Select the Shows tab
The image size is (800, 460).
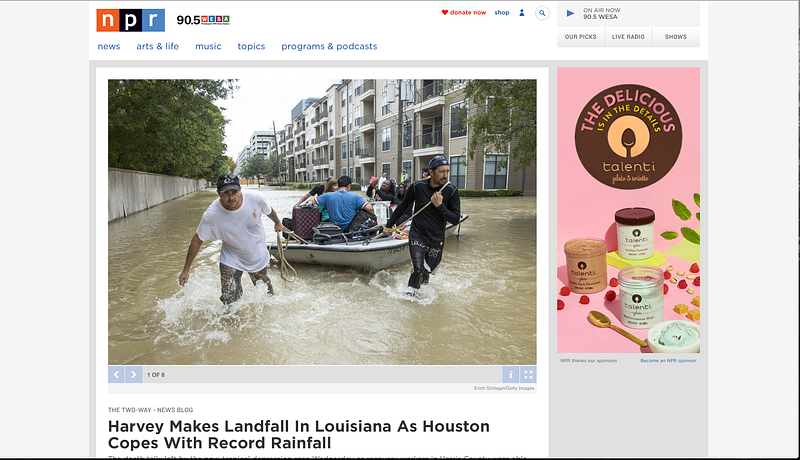point(676,37)
